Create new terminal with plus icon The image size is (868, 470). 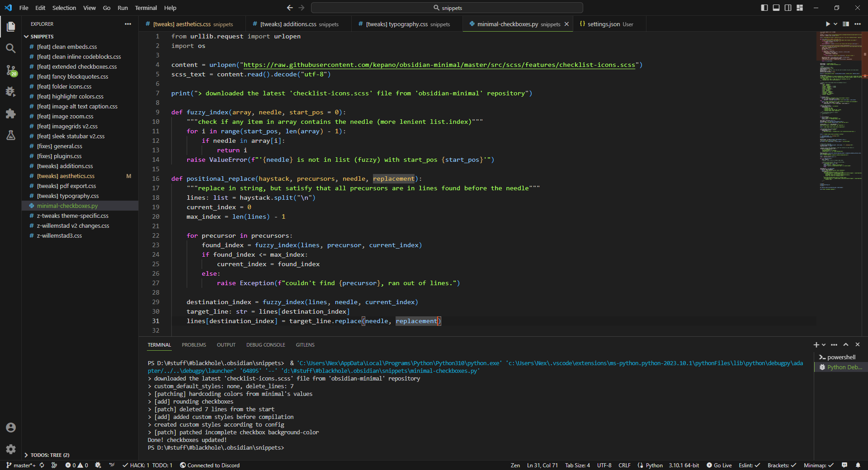coord(816,345)
